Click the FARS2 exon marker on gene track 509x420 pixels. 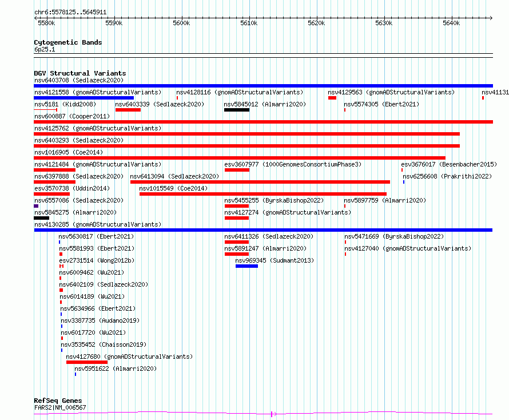(x=272, y=414)
